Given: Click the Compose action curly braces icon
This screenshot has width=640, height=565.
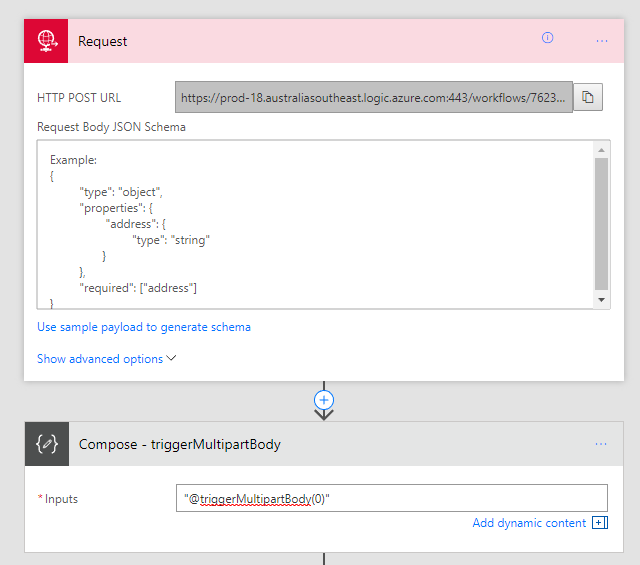Looking at the screenshot, I should 46,444.
